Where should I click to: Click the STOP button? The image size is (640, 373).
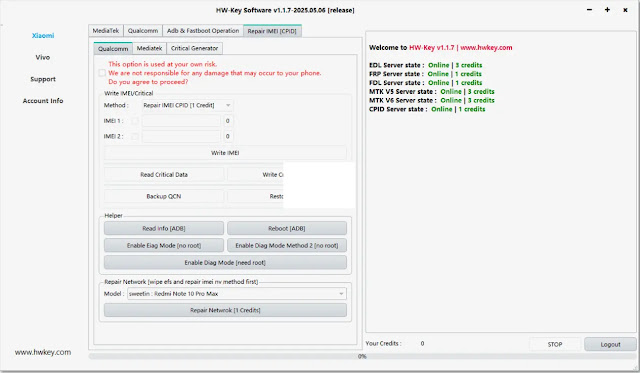[x=555, y=344]
